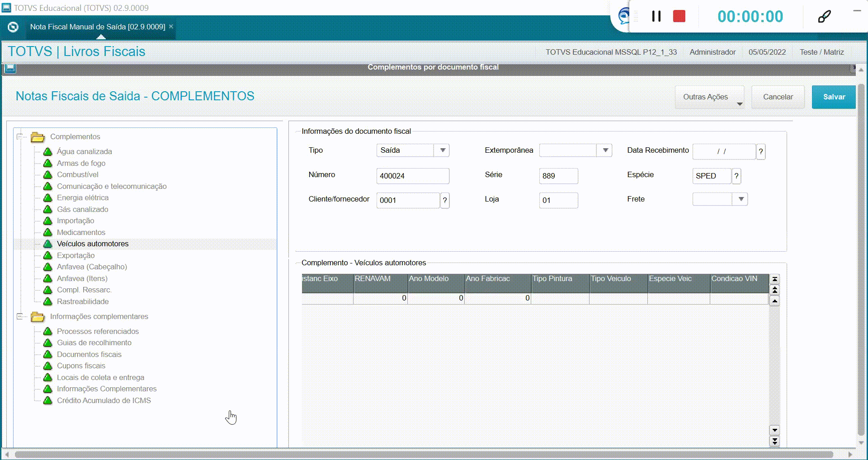Open lookup for Data Recebimento field
Screen dimensions: 868x460
pyautogui.click(x=761, y=152)
